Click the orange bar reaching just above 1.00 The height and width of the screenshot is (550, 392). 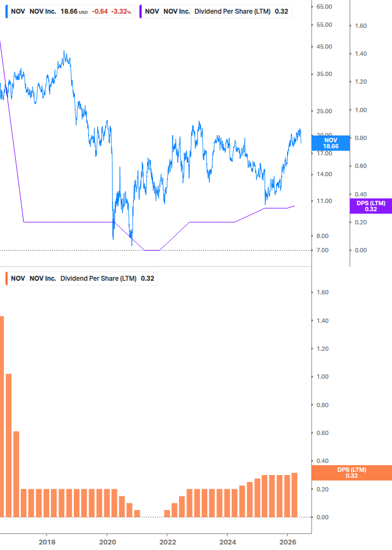(9, 445)
